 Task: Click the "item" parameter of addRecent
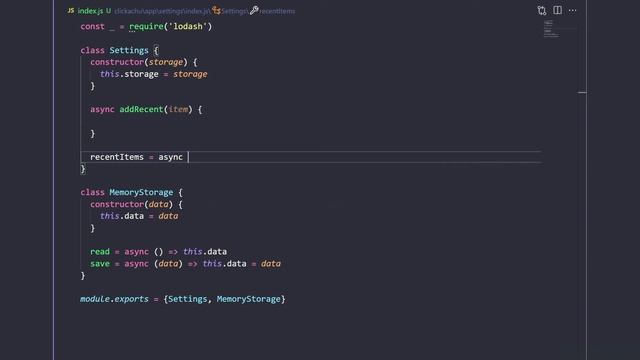tap(178, 109)
